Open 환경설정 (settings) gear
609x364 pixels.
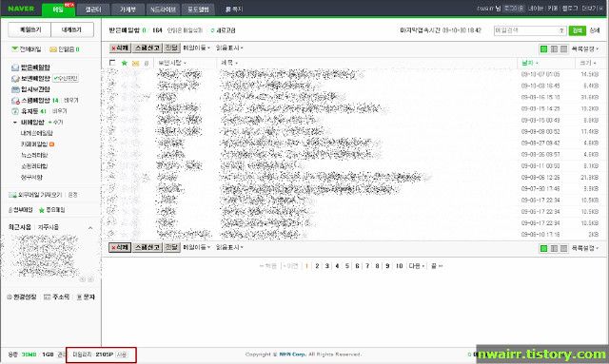[10, 297]
